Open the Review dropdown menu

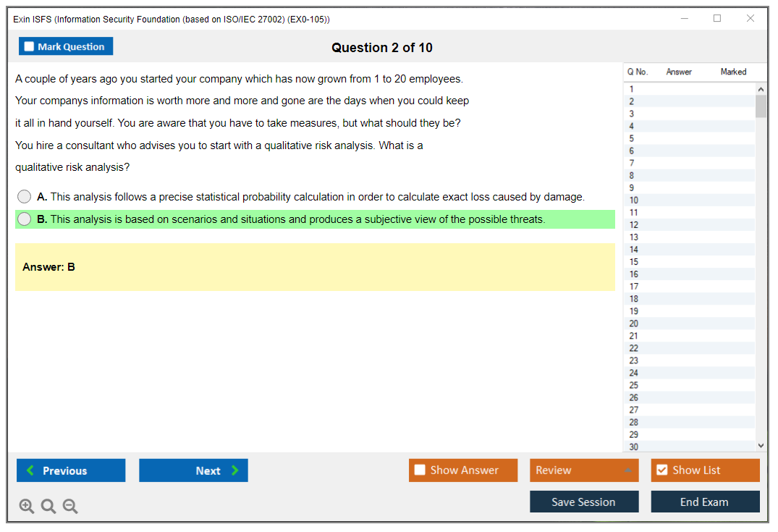pyautogui.click(x=584, y=470)
